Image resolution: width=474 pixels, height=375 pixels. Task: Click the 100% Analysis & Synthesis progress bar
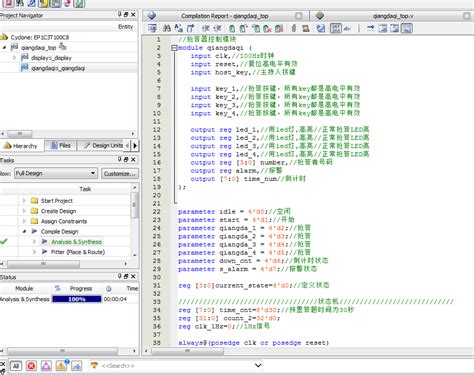coord(77,299)
